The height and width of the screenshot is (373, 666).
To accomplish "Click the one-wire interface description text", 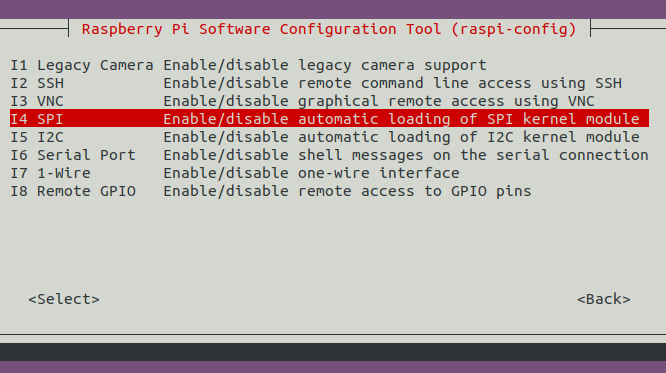I will pos(311,173).
